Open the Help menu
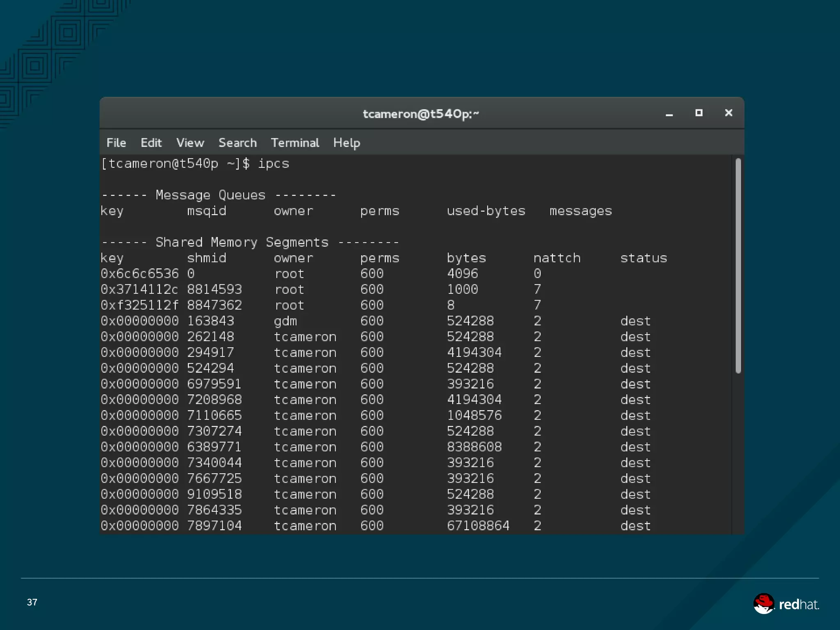Image resolution: width=840 pixels, height=630 pixels. [x=347, y=143]
